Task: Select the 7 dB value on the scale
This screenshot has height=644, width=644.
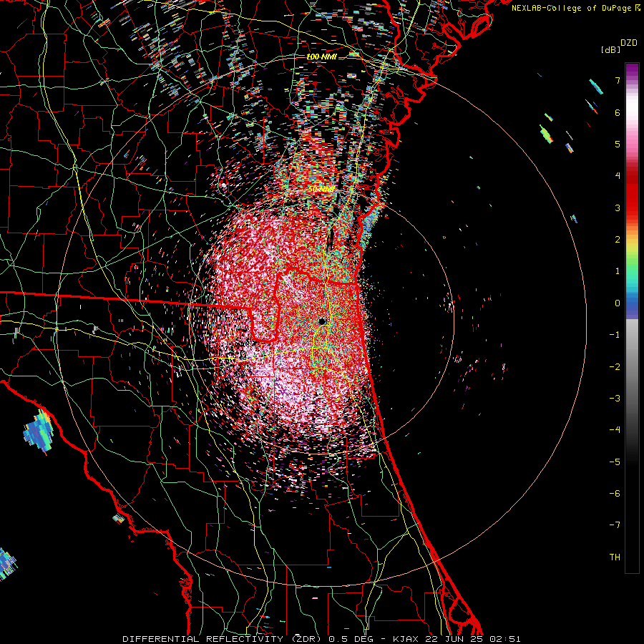Action: click(618, 80)
